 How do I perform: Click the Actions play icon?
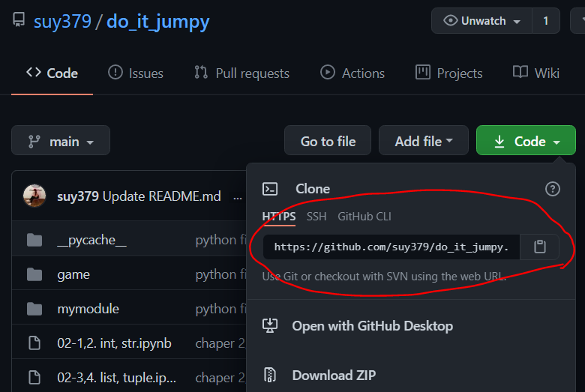[328, 72]
